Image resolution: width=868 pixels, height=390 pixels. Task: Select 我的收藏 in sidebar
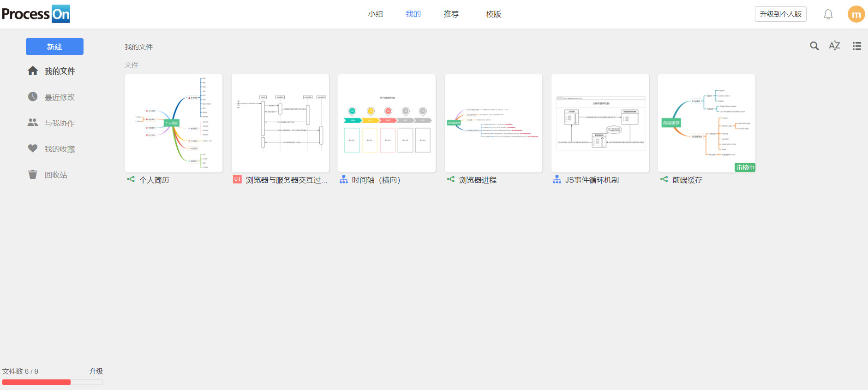pos(60,149)
